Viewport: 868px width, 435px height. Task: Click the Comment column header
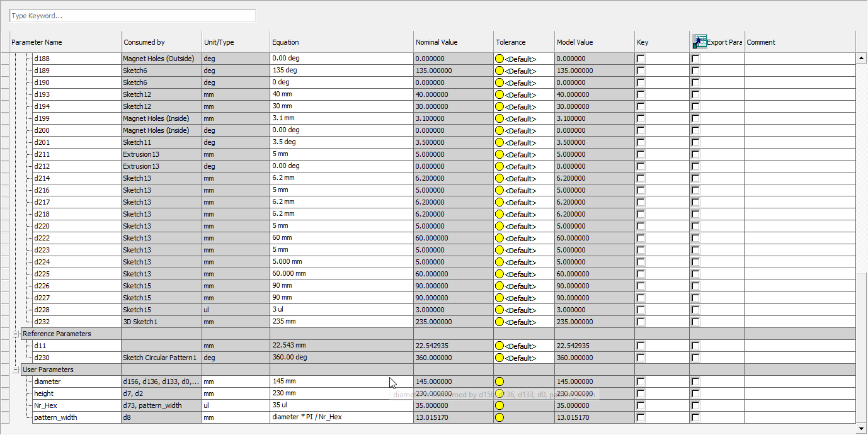click(x=800, y=42)
